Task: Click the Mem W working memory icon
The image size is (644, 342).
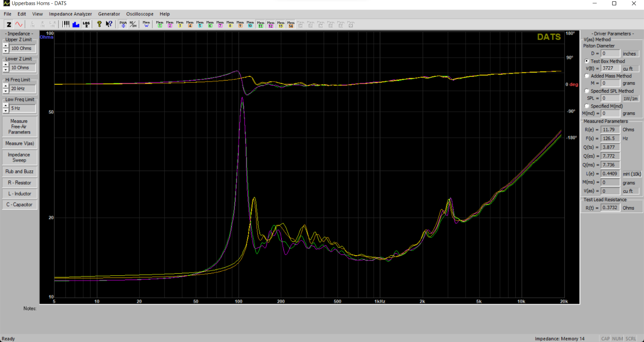Action: 146,25
